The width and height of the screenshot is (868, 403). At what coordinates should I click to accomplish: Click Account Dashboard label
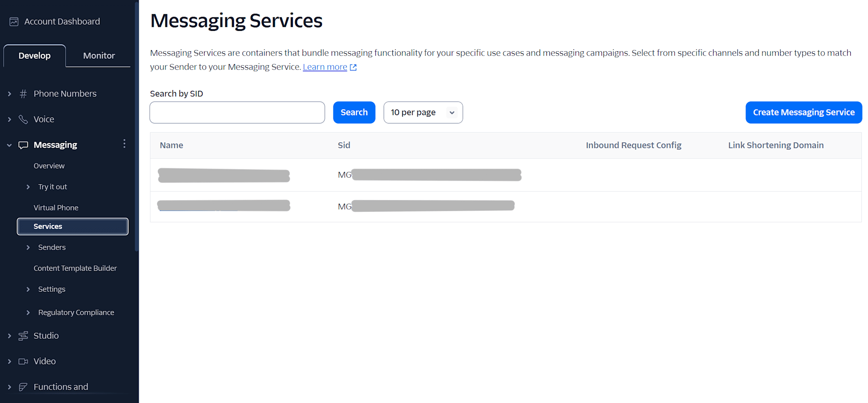(x=62, y=22)
